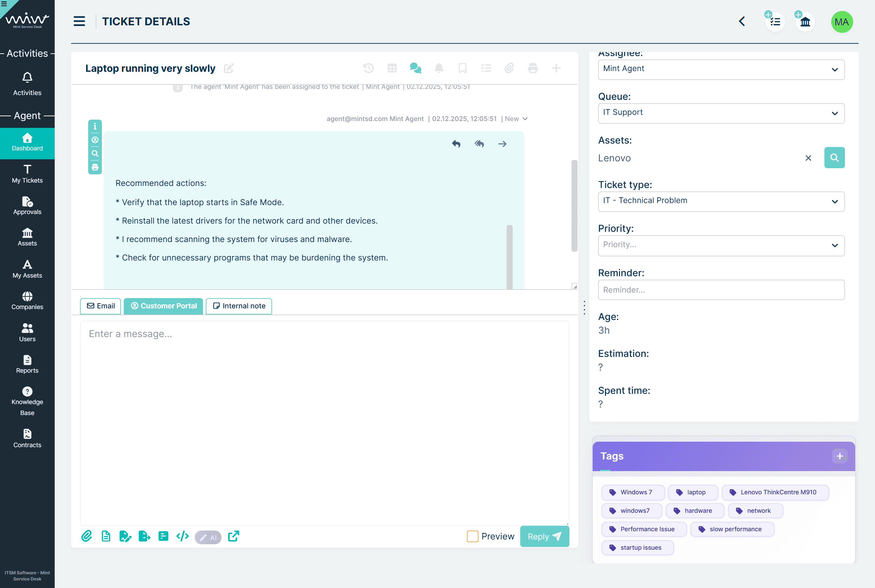Enable the Preview checkbox

click(472, 536)
